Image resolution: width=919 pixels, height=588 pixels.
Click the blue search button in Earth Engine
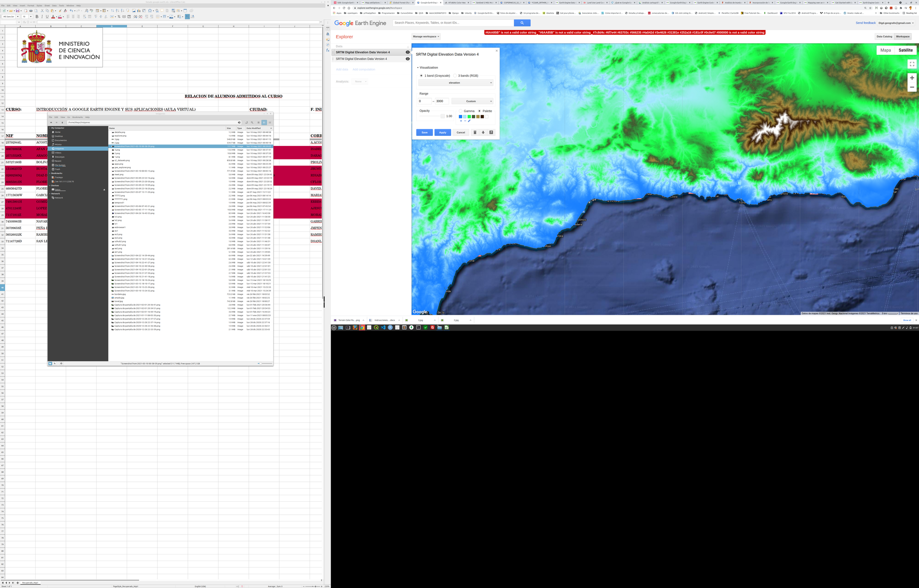(x=522, y=23)
